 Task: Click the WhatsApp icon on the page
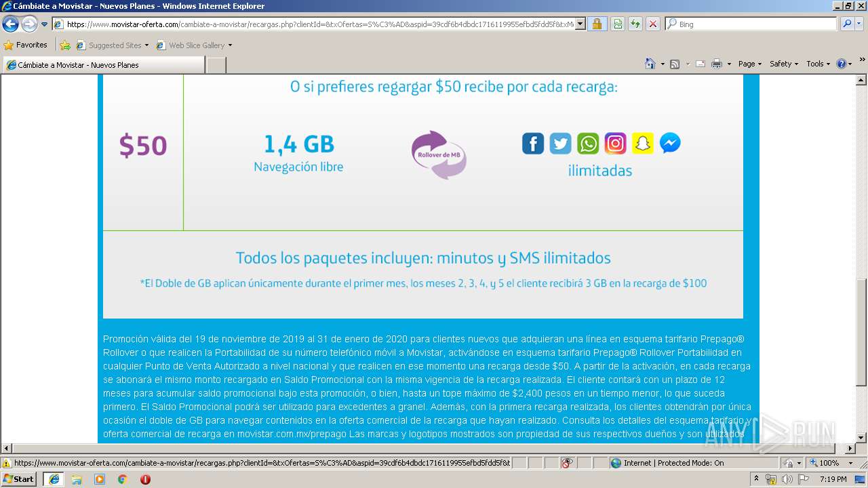point(588,143)
